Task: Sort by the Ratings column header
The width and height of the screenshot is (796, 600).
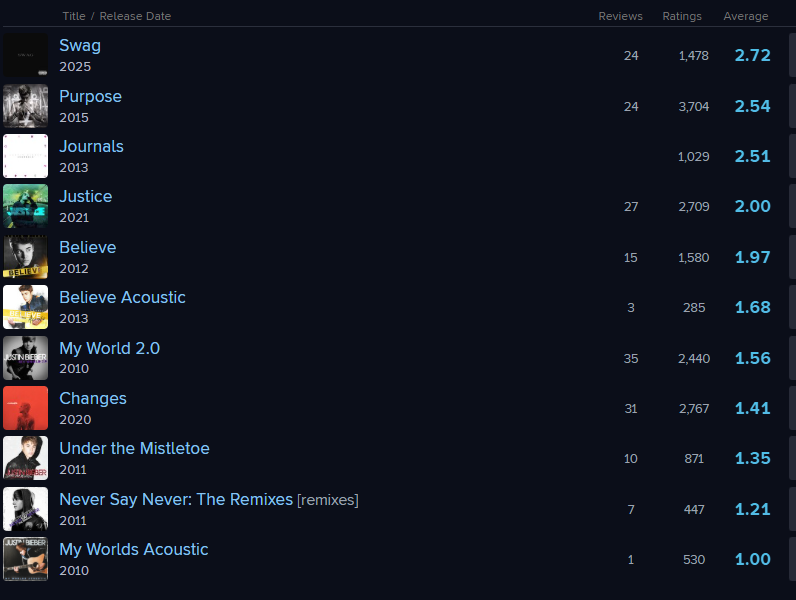Action: [x=682, y=16]
